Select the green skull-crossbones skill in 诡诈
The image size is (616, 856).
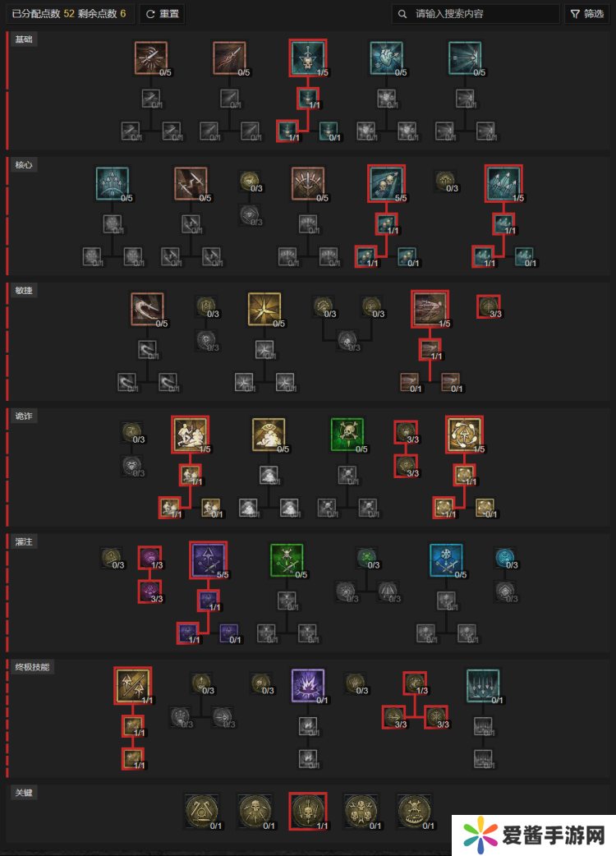point(347,435)
